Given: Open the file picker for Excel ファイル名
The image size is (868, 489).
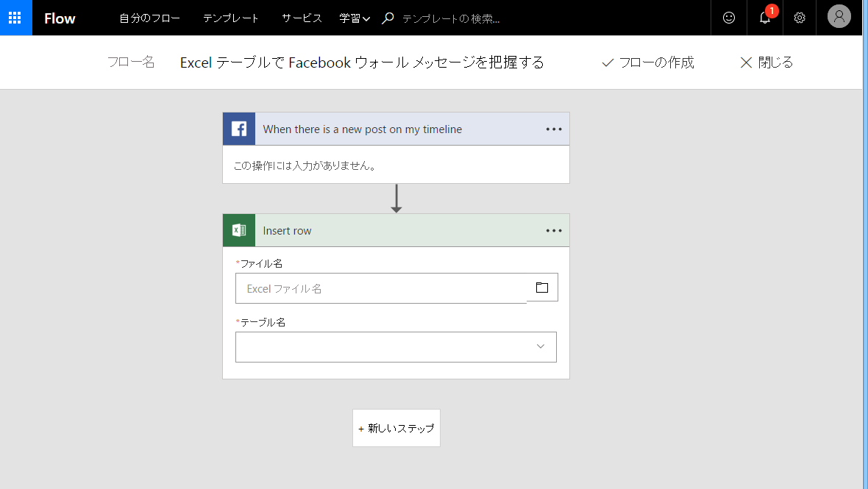Looking at the screenshot, I should [x=542, y=287].
